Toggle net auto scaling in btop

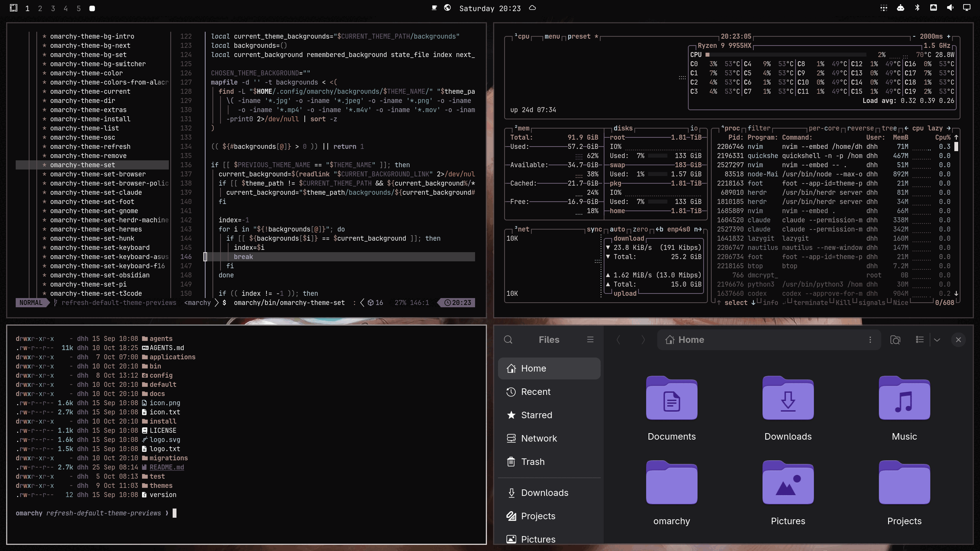coord(617,229)
